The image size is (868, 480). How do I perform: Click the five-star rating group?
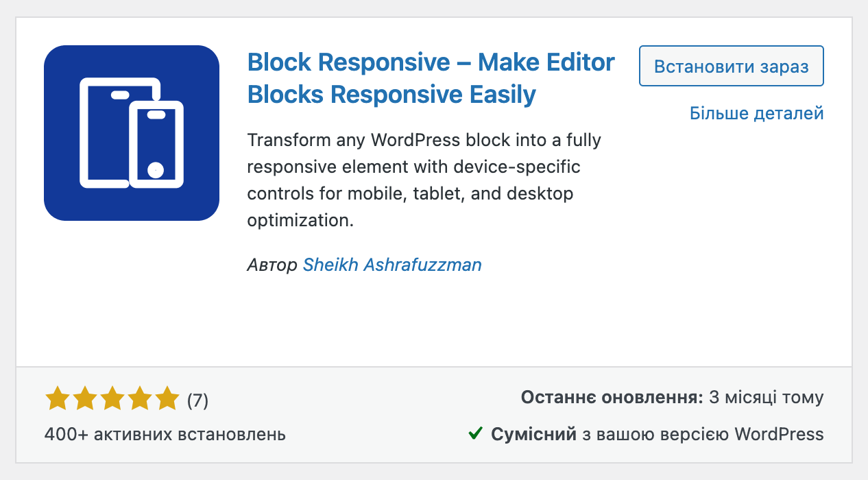[x=112, y=398]
